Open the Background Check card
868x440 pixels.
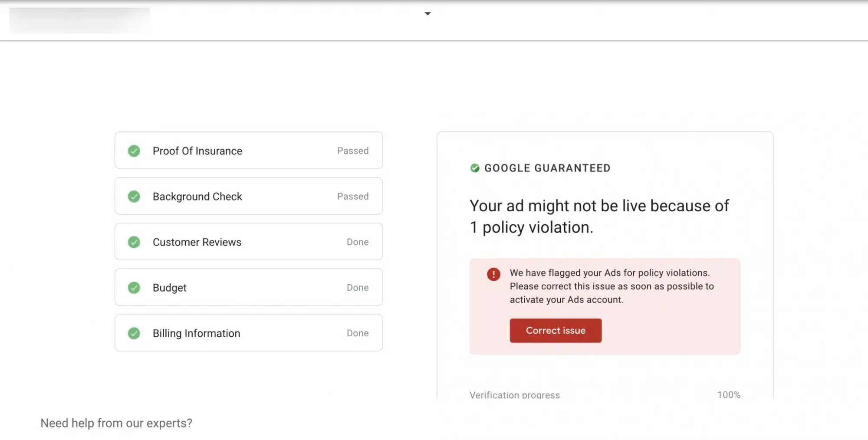coord(249,196)
